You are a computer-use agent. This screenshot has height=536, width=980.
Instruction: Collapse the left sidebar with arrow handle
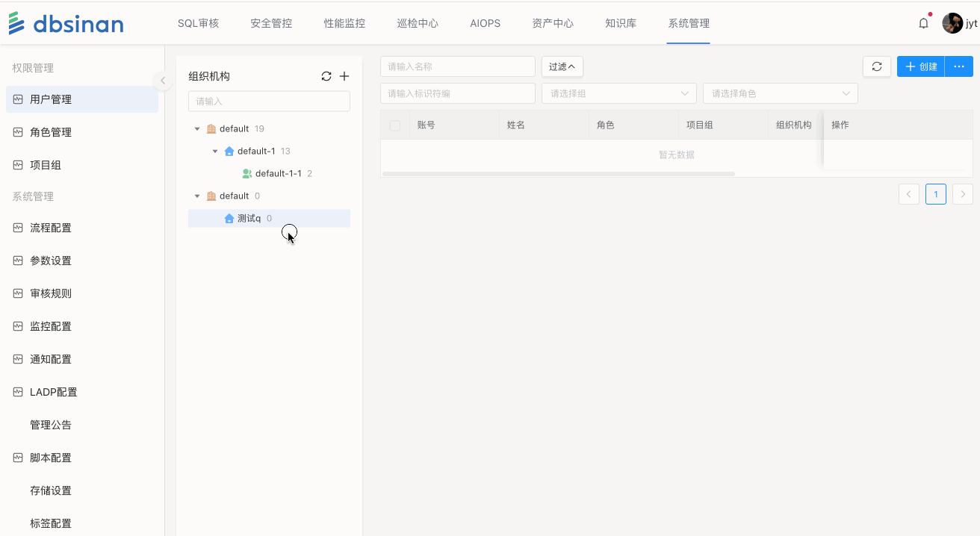pos(162,80)
